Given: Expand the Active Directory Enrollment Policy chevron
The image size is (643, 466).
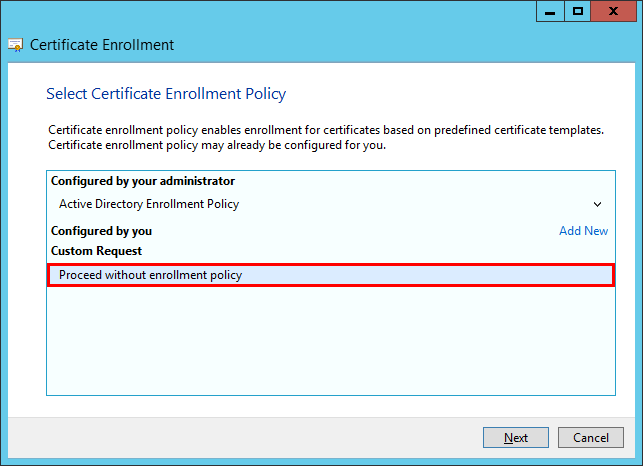Looking at the screenshot, I should click(x=597, y=204).
